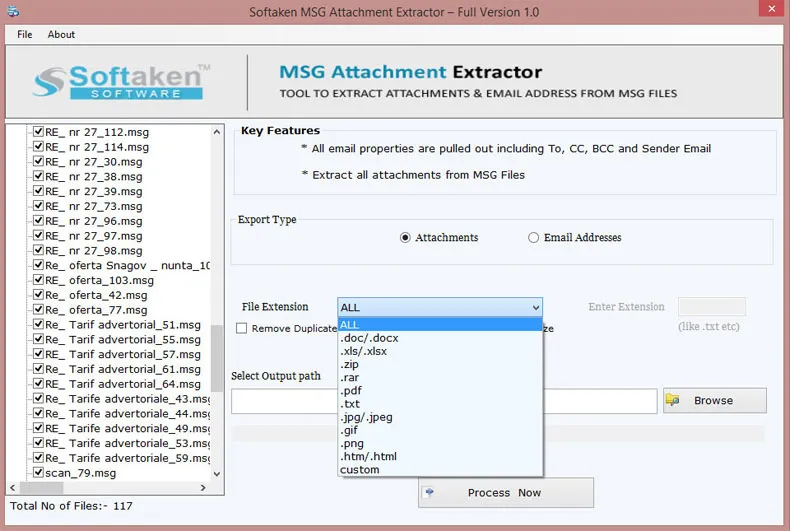Select Re_ Tarife advertoriale_43 row
790x531 pixels.
coord(127,399)
